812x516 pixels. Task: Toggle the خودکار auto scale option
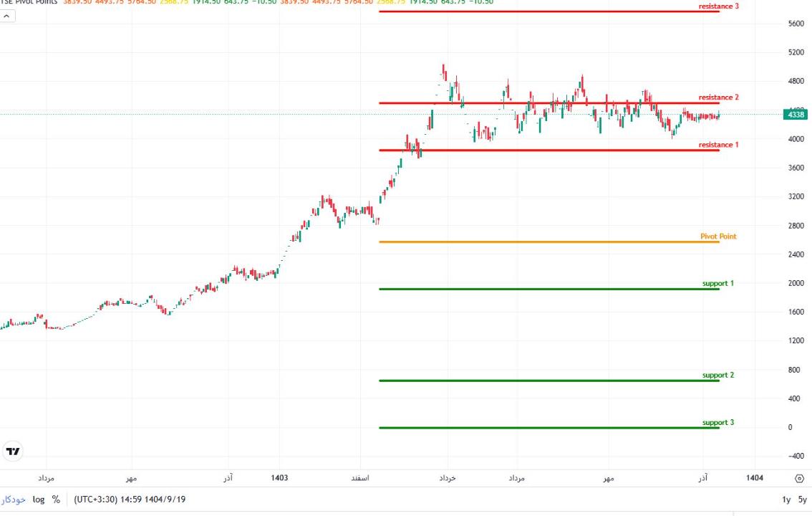click(x=14, y=499)
